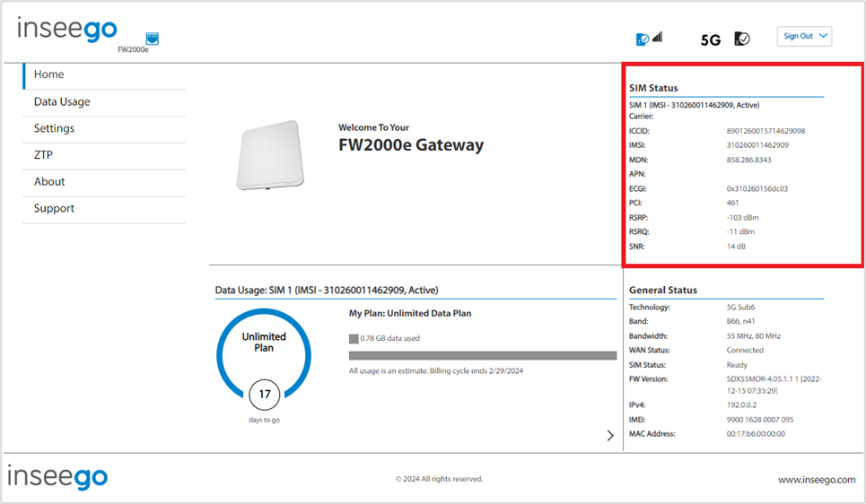The image size is (866, 504).
Task: Click the SD card check icon
Action: tap(742, 39)
